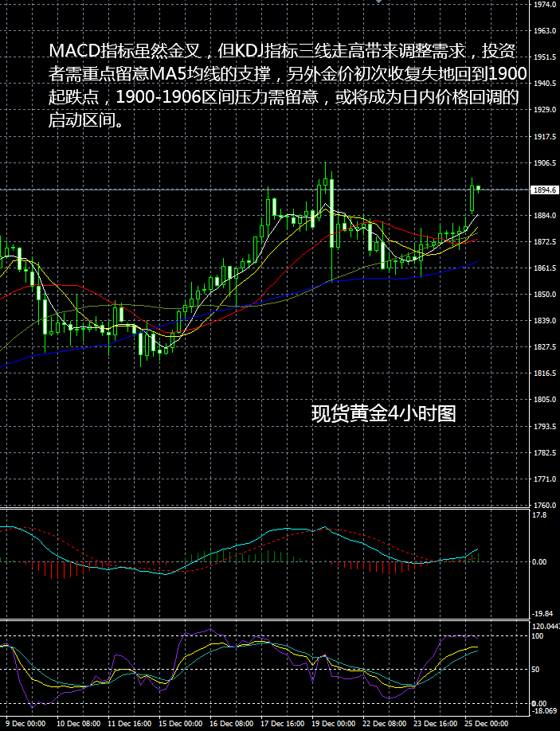This screenshot has height=731, width=560.
Task: Click the MACD/KDJ analysis annotation paragraph
Action: pos(288,85)
